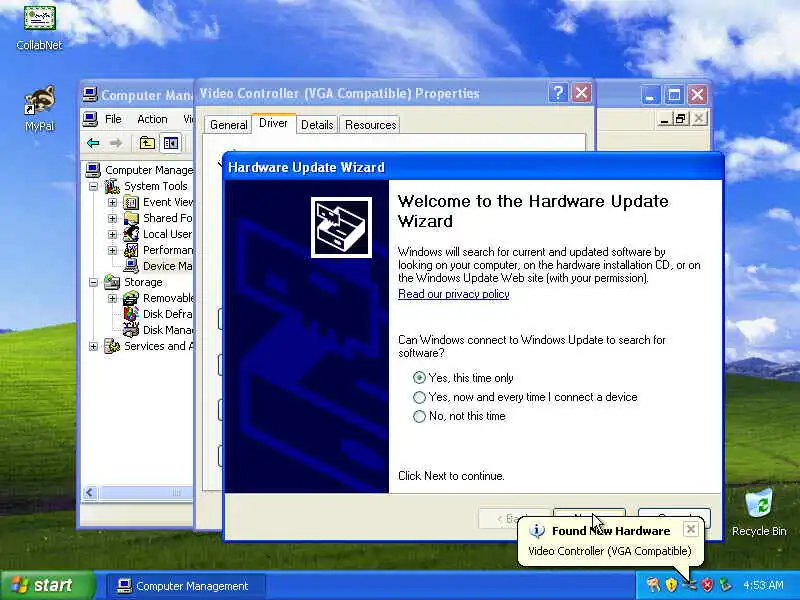Click the left arrow of tree pane scrollbar
Image resolution: width=800 pixels, height=600 pixels.
pos(90,492)
